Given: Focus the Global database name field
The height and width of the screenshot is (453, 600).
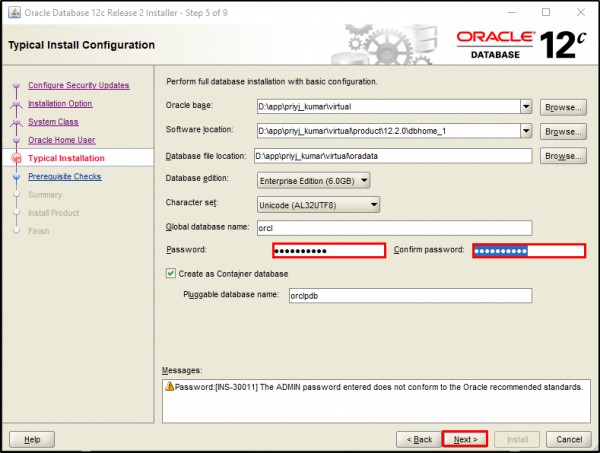Looking at the screenshot, I should pos(393,228).
